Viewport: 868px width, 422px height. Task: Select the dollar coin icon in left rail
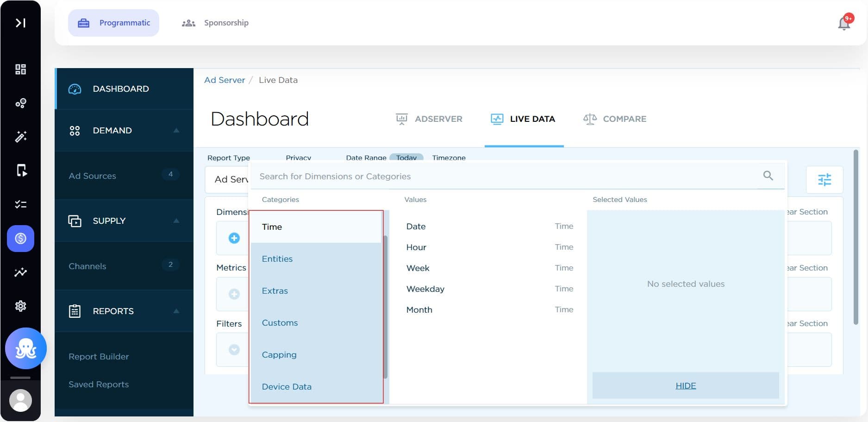point(20,239)
